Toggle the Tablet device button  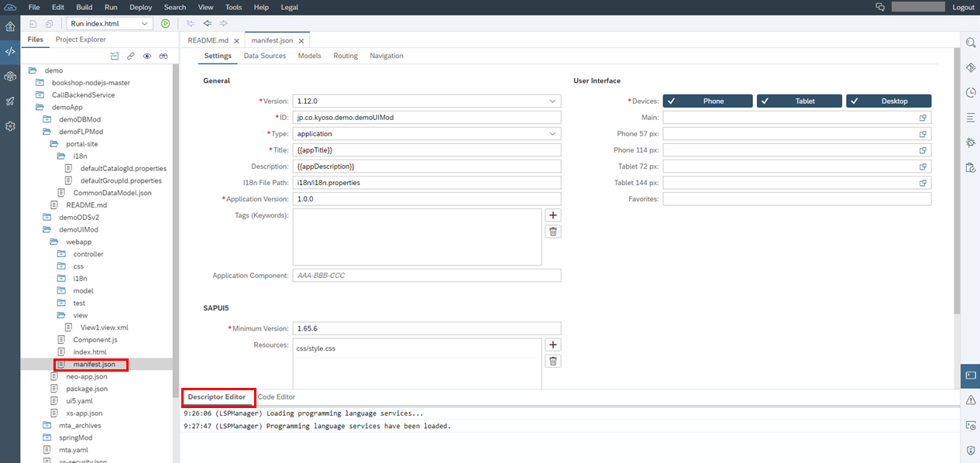pyautogui.click(x=799, y=101)
